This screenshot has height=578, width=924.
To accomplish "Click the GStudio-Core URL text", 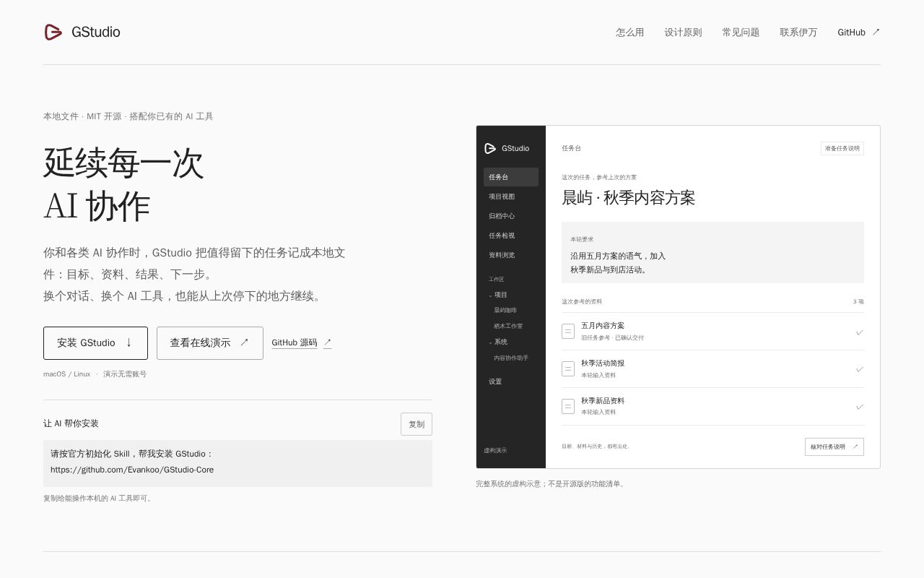I will coord(132,470).
